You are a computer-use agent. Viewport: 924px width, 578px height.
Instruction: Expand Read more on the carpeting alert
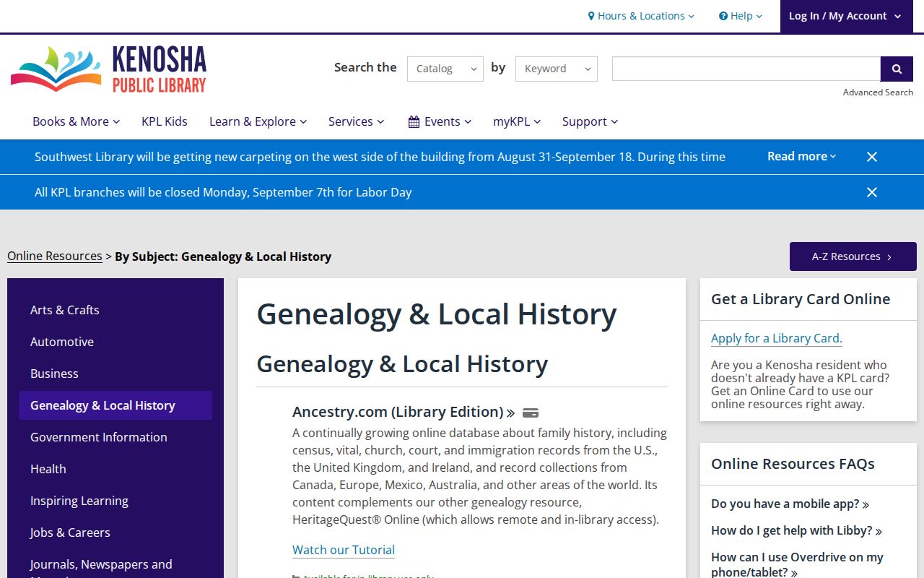(x=801, y=156)
